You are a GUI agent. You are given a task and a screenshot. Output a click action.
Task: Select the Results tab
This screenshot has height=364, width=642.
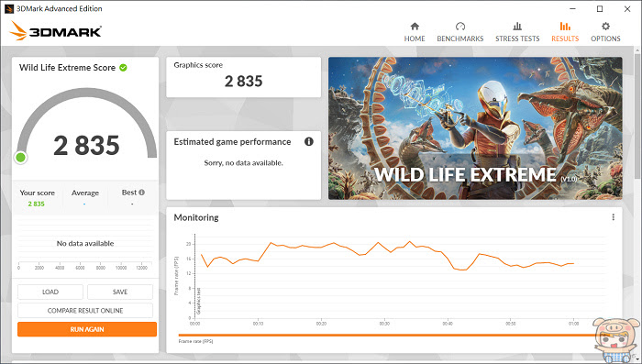(x=565, y=32)
